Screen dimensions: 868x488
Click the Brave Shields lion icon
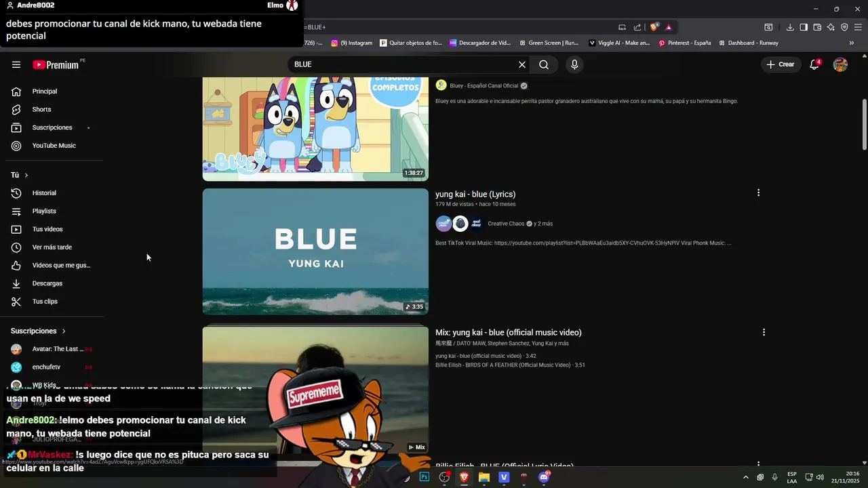[x=654, y=27]
